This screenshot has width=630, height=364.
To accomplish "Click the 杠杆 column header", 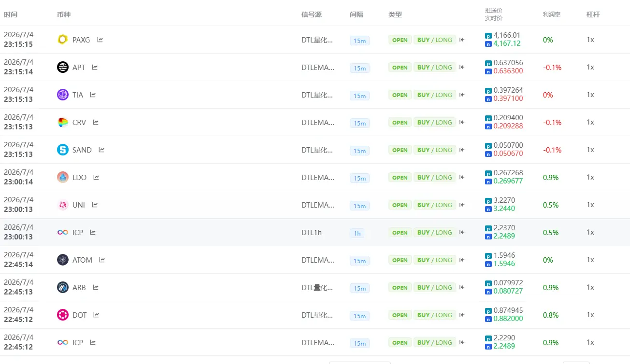I will click(x=593, y=14).
